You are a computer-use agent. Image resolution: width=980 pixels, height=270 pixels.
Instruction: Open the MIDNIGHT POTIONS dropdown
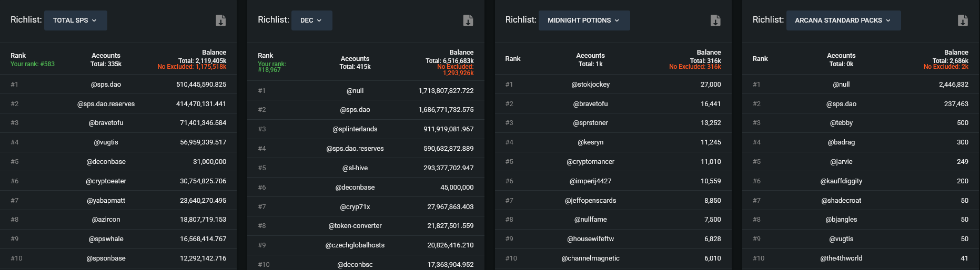click(583, 20)
